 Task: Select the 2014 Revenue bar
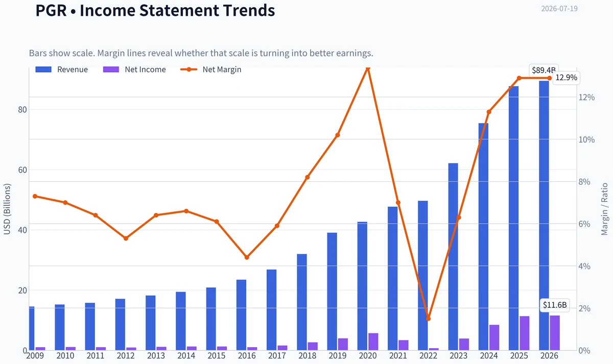(x=181, y=321)
